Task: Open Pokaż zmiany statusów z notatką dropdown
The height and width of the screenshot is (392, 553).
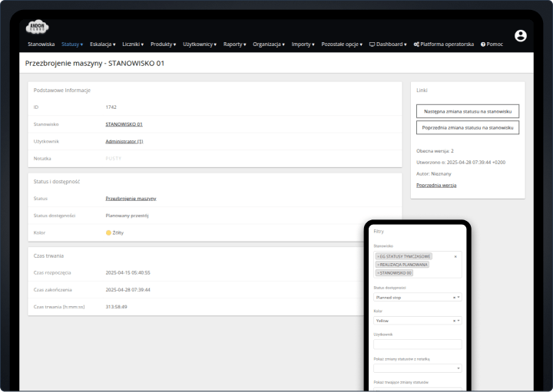Action: click(x=418, y=368)
